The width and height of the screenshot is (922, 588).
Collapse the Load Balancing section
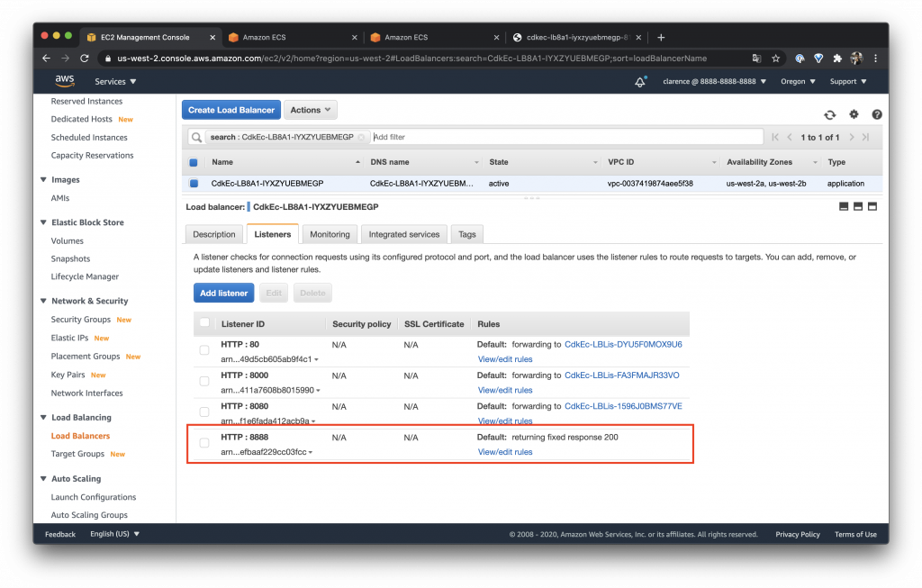[43, 417]
